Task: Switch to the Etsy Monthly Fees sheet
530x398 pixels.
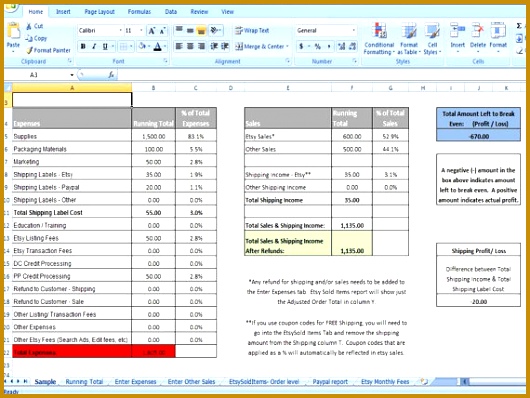Action: click(x=385, y=381)
